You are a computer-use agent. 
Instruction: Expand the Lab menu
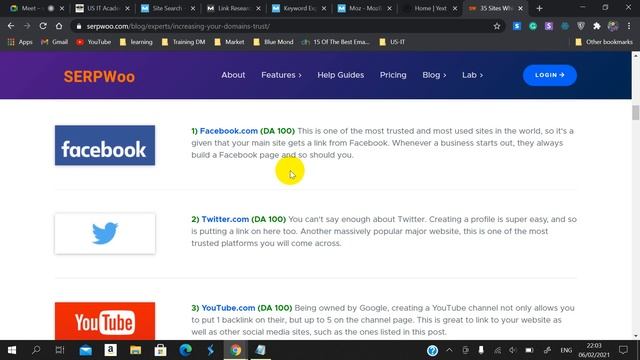coord(472,75)
